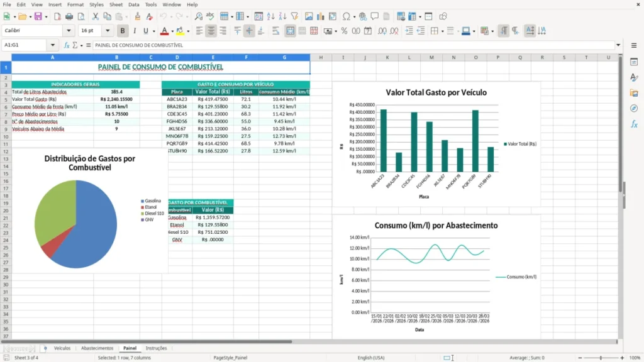
Task: Activate the Clone Formatting paintbrush
Action: [138, 16]
